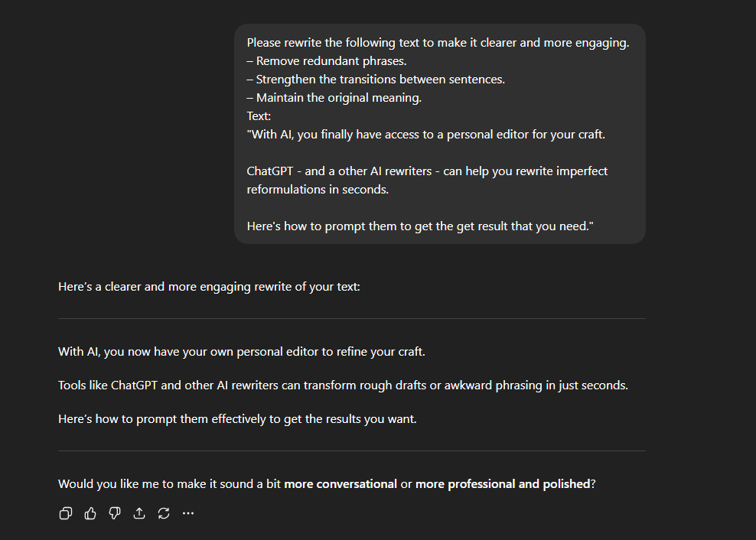Click the 'Text:' label in the prompt
The height and width of the screenshot is (540, 756).
pyautogui.click(x=259, y=116)
